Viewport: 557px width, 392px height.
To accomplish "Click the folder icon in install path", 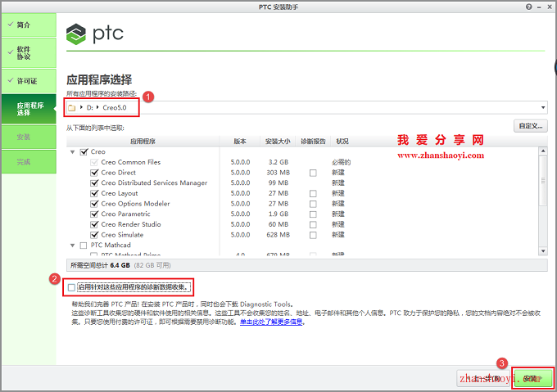I will 72,108.
